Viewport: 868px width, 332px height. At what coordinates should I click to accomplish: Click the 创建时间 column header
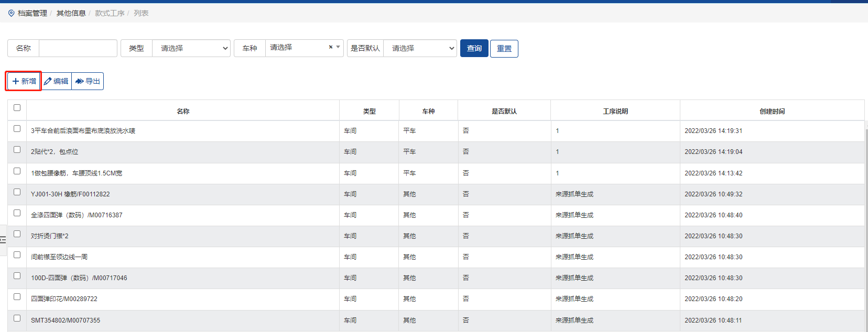tap(772, 111)
